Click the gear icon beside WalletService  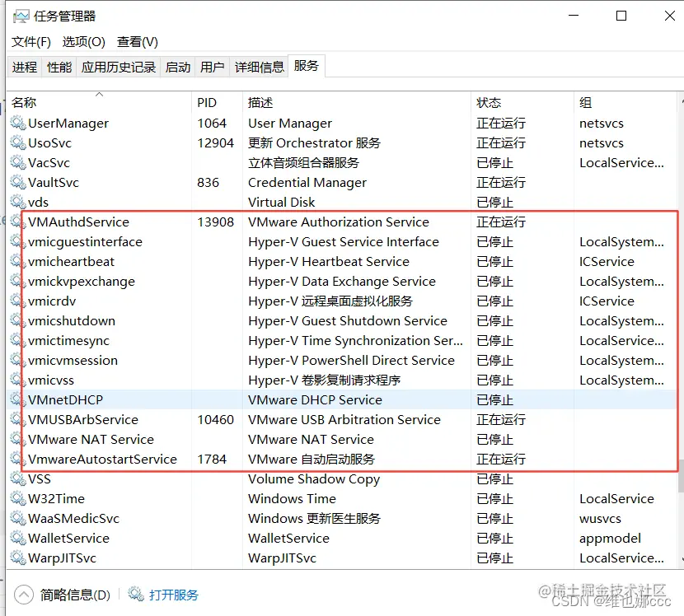[18, 538]
